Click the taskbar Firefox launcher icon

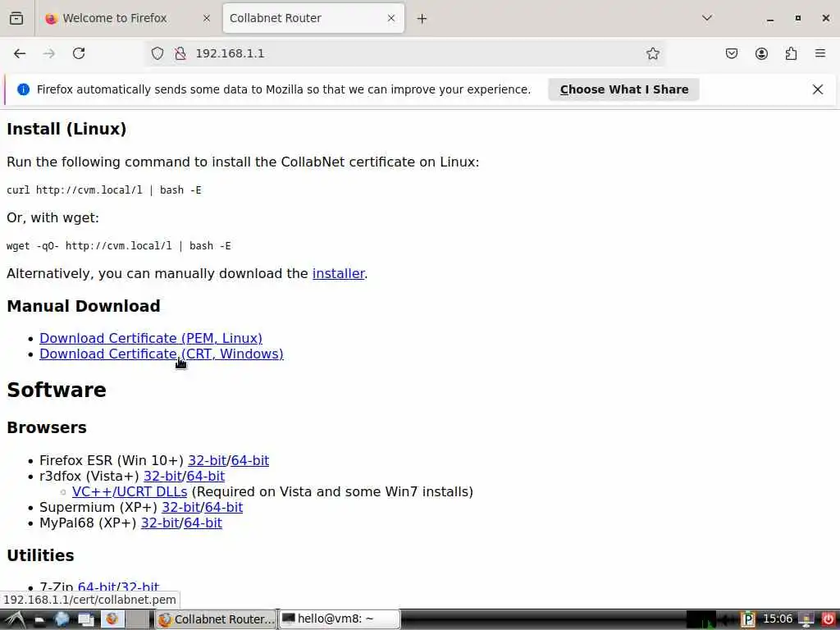[x=112, y=620]
